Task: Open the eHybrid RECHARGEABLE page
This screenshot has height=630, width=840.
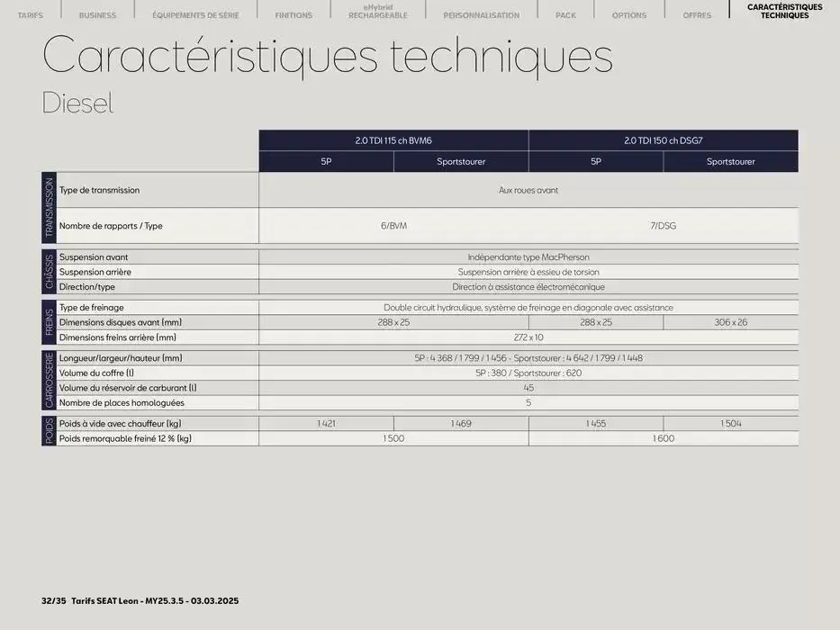Action: (376, 11)
